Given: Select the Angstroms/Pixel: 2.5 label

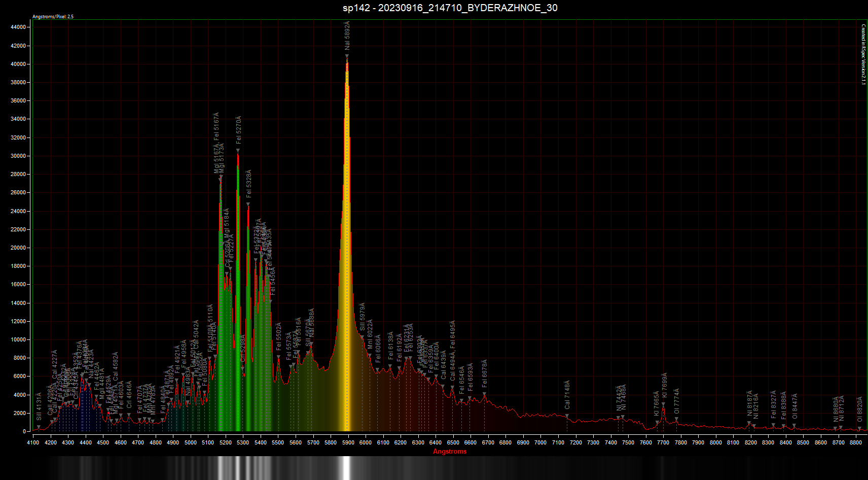Looking at the screenshot, I should click(x=53, y=17).
